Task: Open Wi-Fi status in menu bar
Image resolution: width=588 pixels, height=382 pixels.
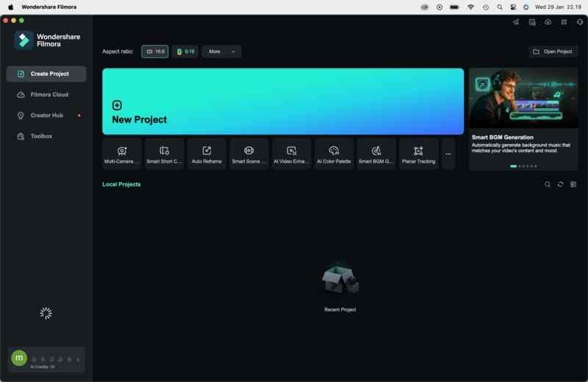Action: (470, 7)
